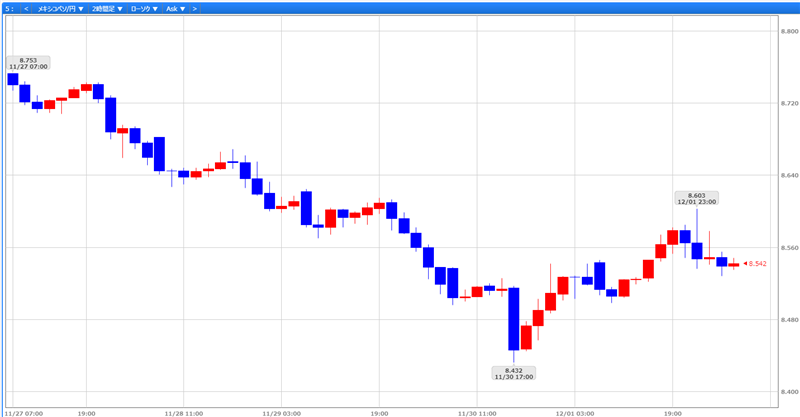Screen dimensions: 800x417
Task: Click the left arrow button in toolbar
Action: point(26,8)
